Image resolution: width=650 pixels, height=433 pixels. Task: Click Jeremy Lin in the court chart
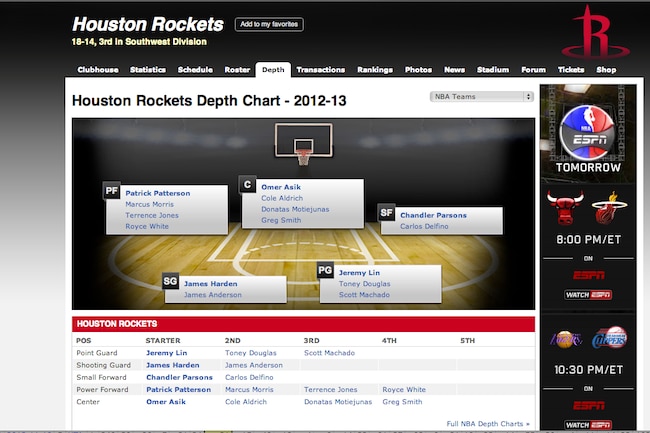pos(359,273)
